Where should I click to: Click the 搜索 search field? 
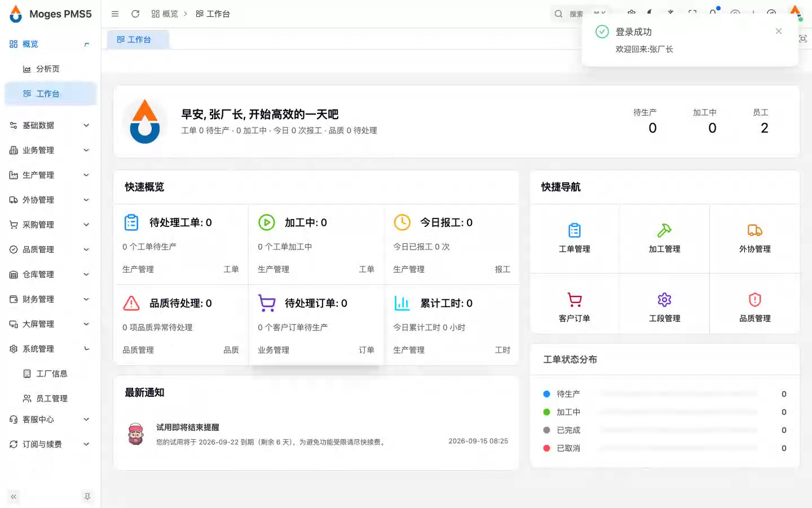tap(581, 14)
